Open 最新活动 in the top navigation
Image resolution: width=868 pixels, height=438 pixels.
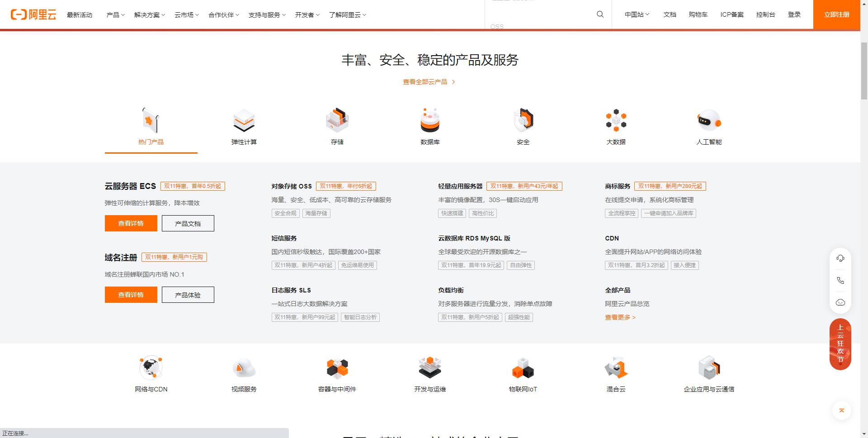tap(80, 15)
